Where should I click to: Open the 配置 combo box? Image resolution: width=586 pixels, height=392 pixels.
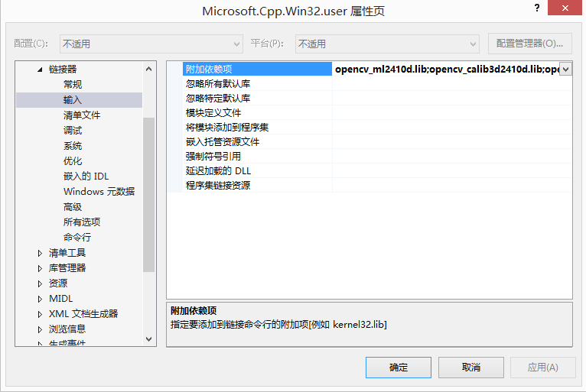coord(151,44)
